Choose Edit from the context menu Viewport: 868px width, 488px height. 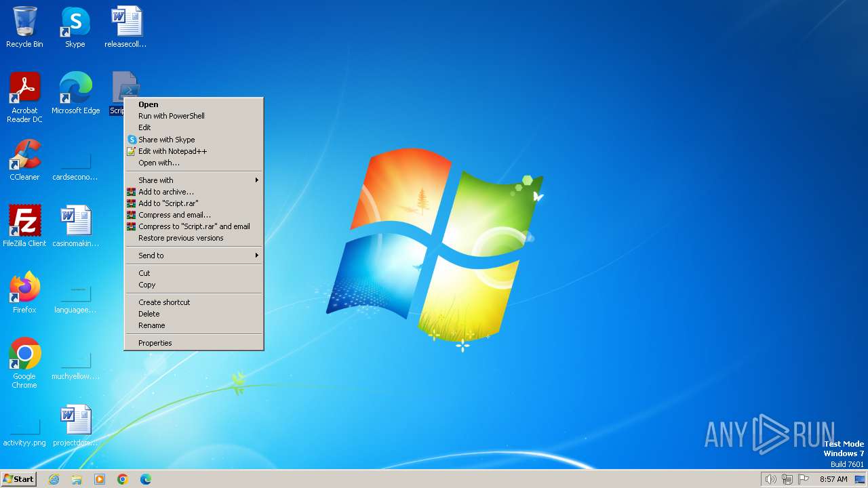click(x=194, y=127)
